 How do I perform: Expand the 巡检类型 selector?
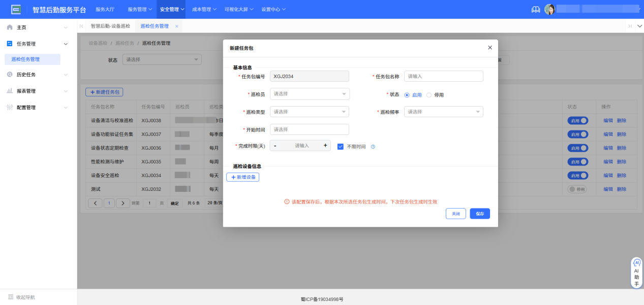coord(309,112)
